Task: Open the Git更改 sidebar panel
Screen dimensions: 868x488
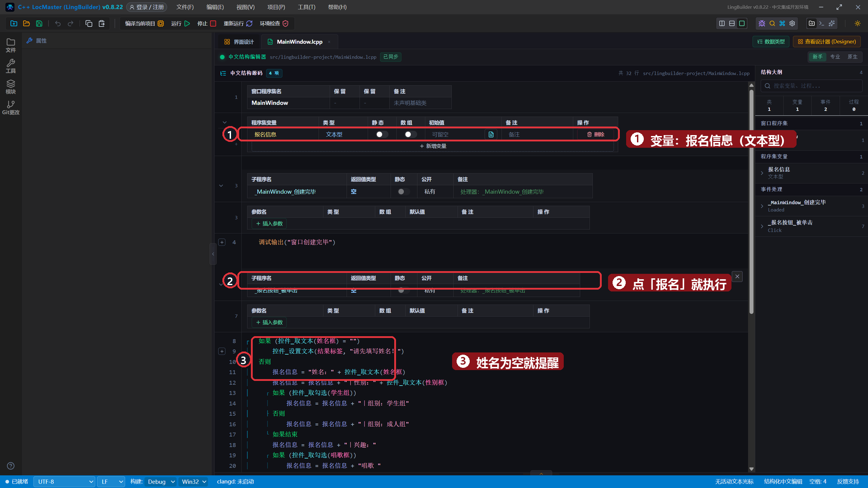Action: (11, 108)
